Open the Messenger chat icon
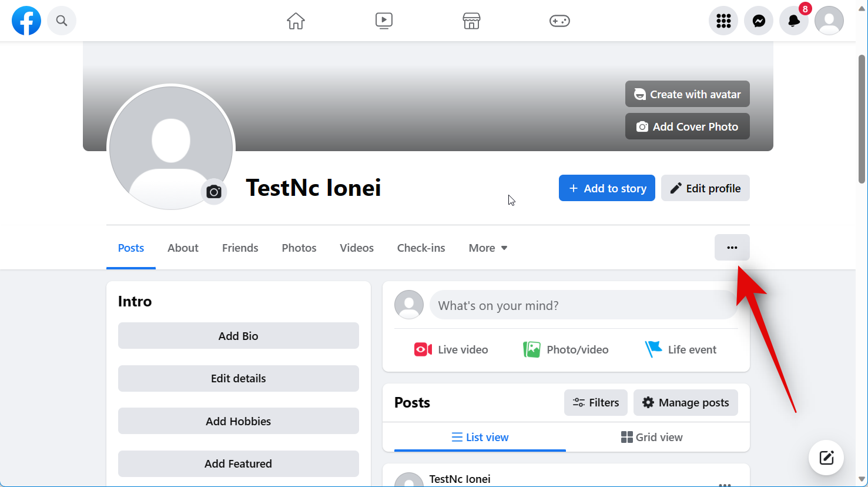Viewport: 868px width, 487px height. pyautogui.click(x=759, y=21)
